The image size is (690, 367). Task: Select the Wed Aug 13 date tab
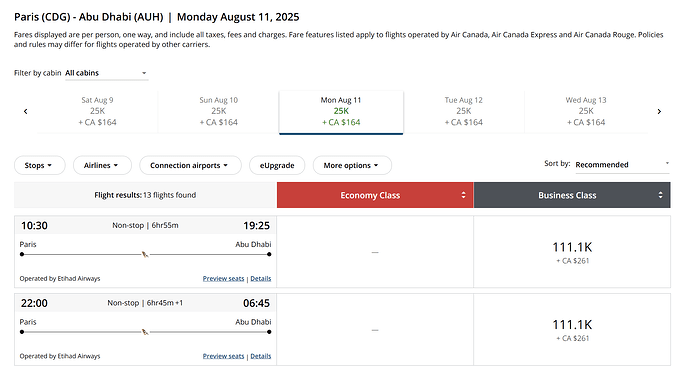586,111
